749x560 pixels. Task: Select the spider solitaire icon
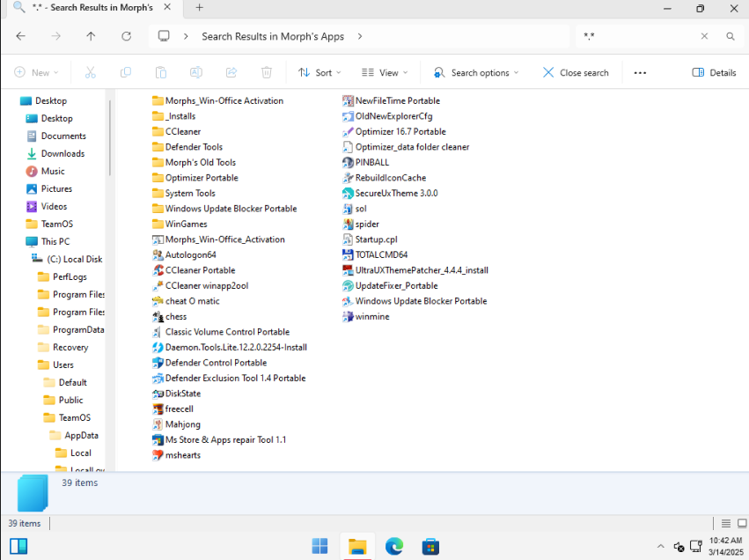coord(348,225)
